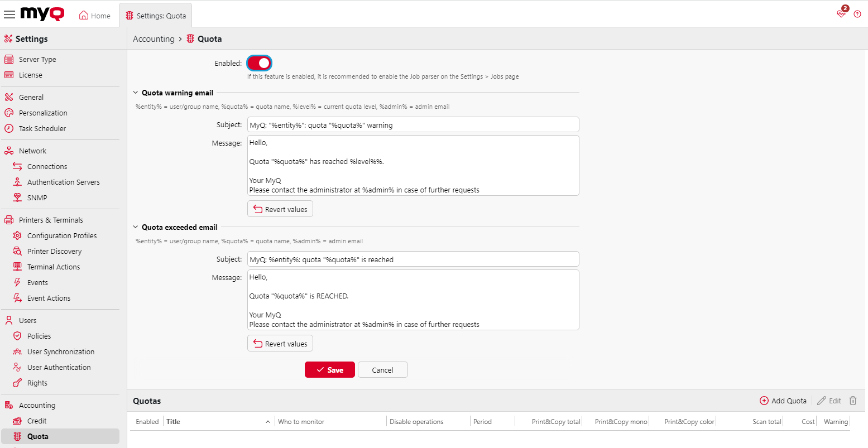Collapse the Quota warning email section
Image resolution: width=868 pixels, height=448 pixels.
[x=135, y=93]
